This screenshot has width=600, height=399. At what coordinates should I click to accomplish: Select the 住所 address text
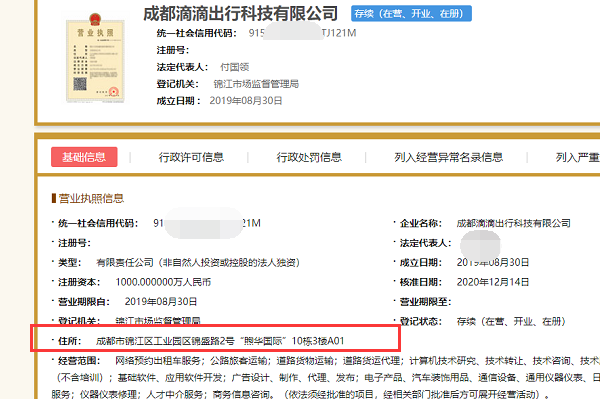click(x=220, y=340)
